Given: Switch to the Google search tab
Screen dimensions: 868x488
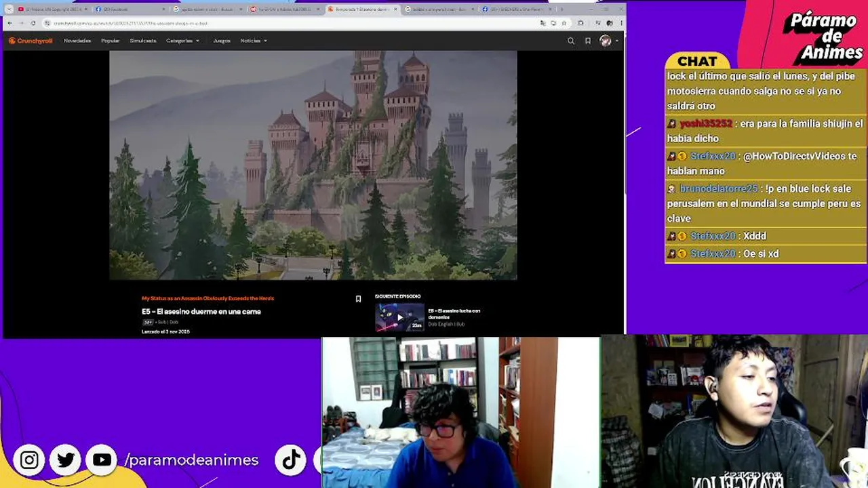Looking at the screenshot, I should [x=206, y=9].
